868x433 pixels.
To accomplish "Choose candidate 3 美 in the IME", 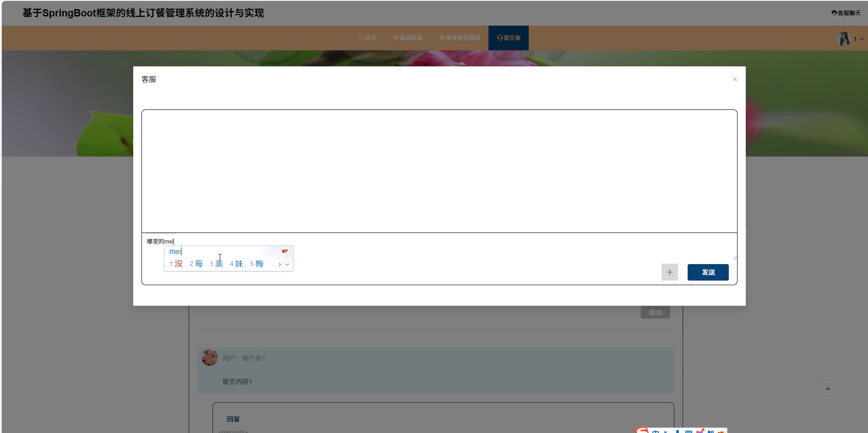I will pos(217,264).
